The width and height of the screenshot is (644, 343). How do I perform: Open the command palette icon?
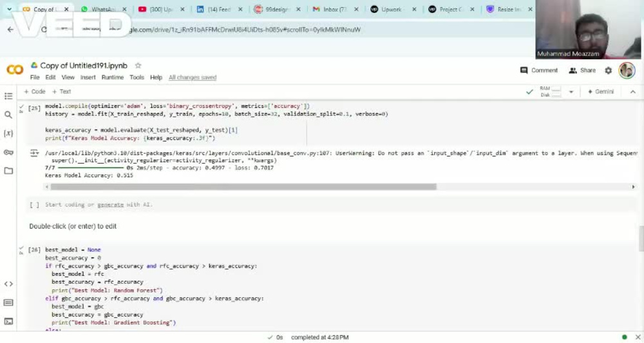pos(8,302)
